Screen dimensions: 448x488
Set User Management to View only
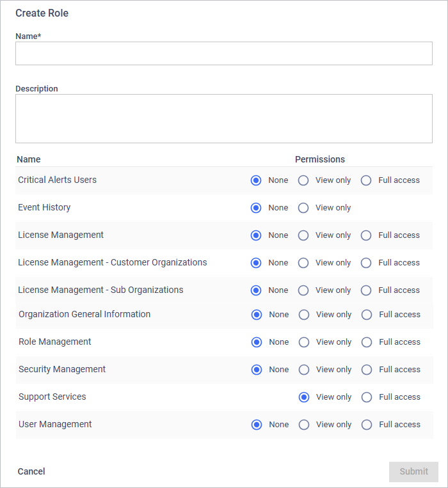coord(304,425)
